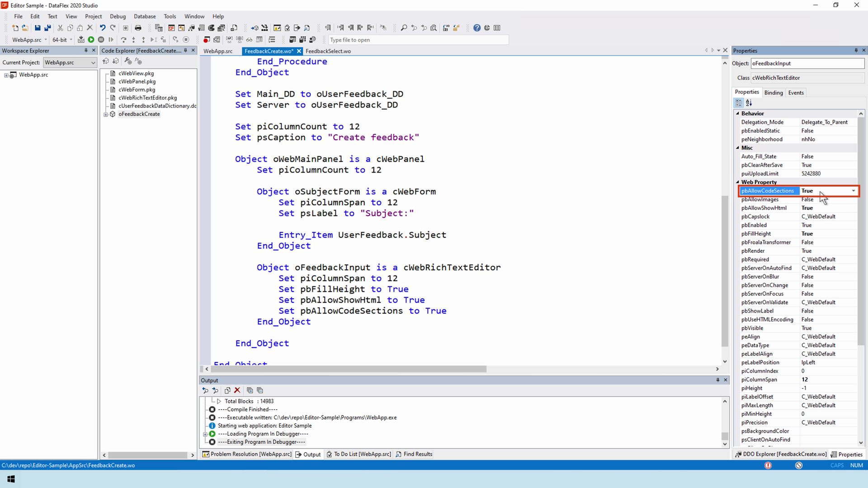
Task: Switch to alphabetical property sort
Action: (749, 103)
